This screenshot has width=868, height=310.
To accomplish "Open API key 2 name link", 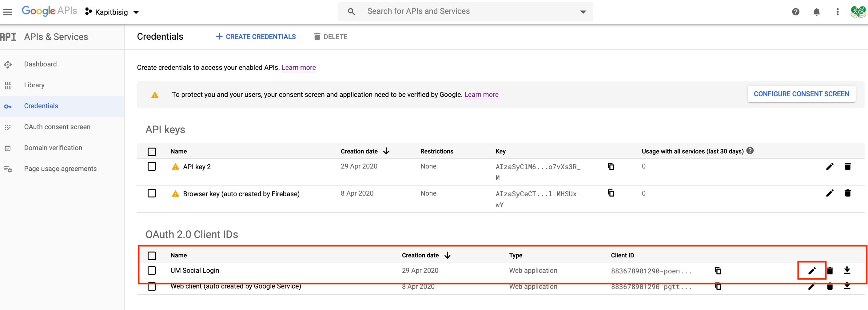I will click(197, 167).
